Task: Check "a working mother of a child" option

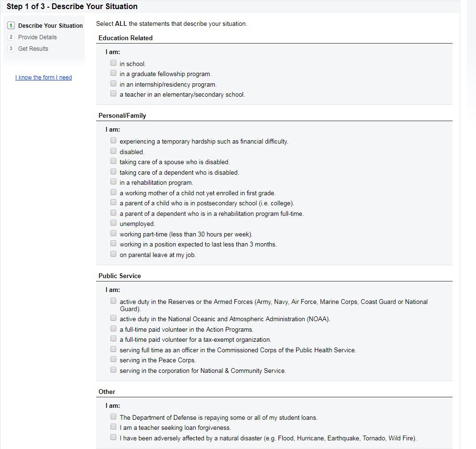Action: pyautogui.click(x=113, y=192)
